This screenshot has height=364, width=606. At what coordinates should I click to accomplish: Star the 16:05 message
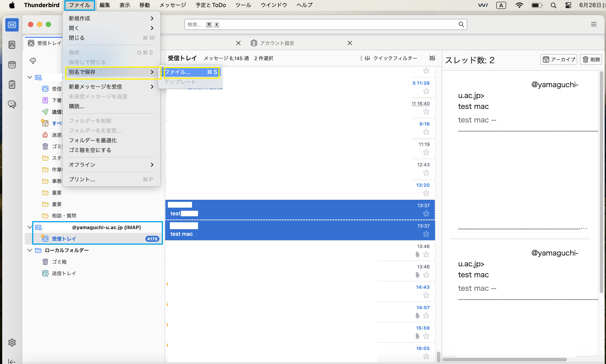pos(426,356)
